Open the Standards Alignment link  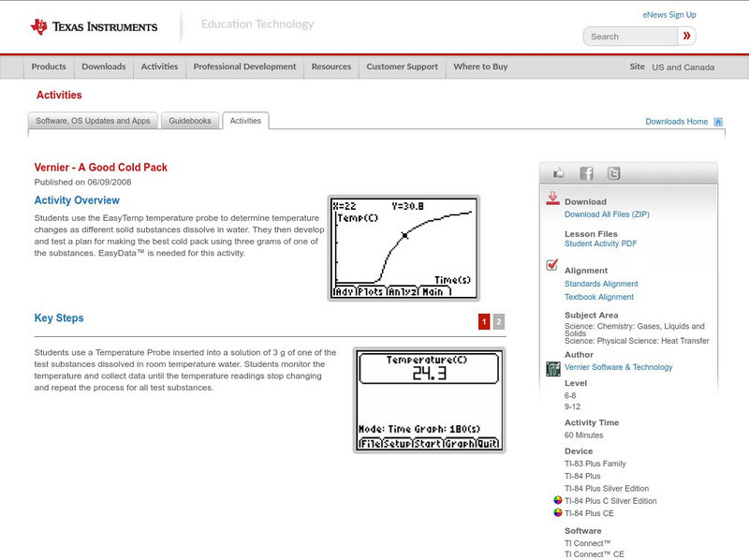click(601, 284)
